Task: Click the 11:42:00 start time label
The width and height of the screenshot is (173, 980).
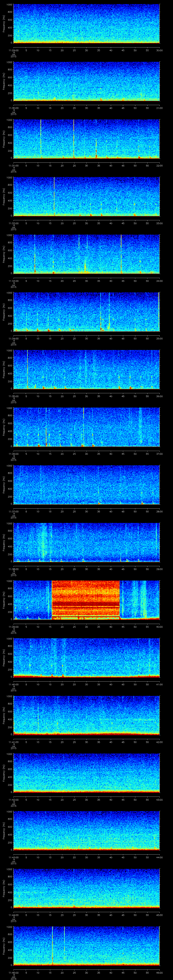Action: 13,800
